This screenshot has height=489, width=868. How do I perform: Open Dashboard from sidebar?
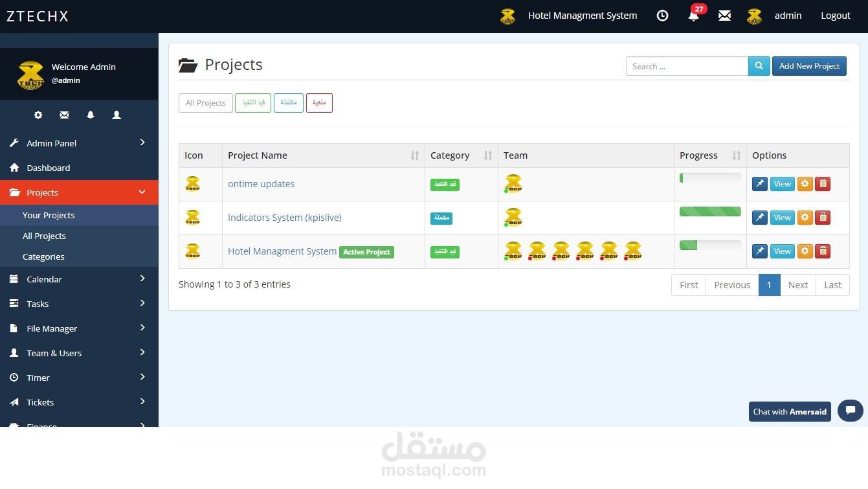point(79,168)
